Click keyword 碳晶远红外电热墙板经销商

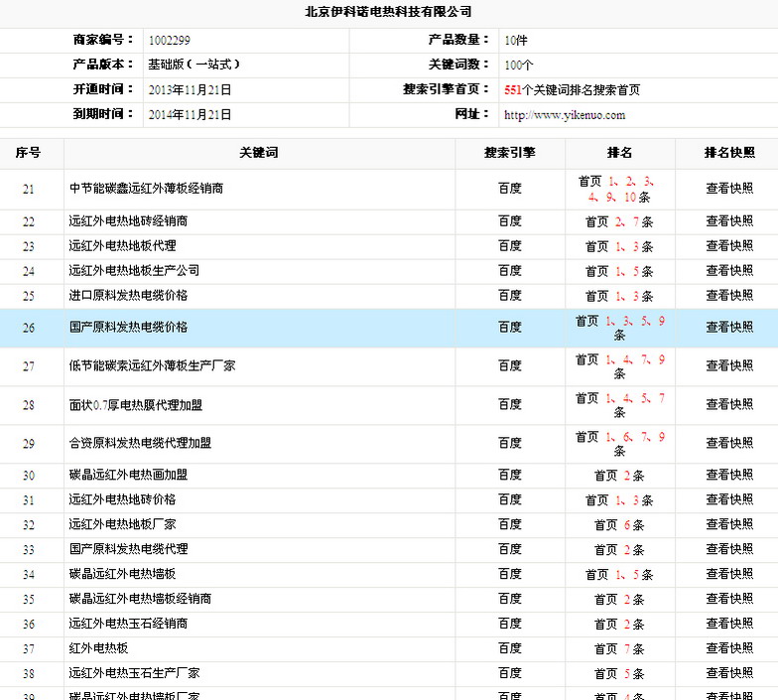click(140, 599)
